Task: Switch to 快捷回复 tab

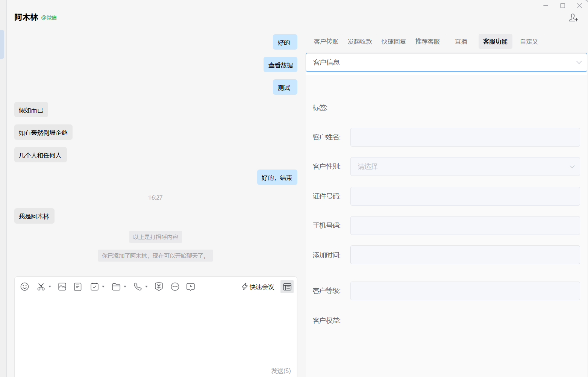Action: (x=394, y=41)
